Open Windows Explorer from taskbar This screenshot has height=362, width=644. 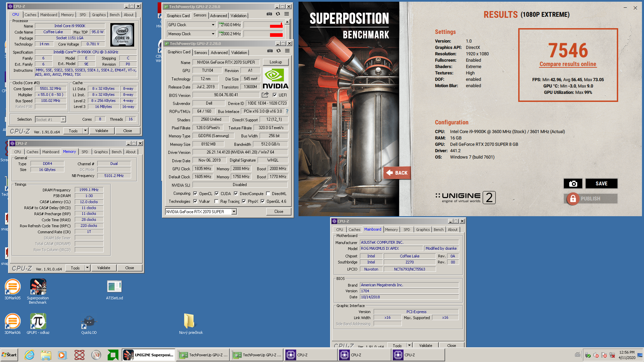coord(46,355)
